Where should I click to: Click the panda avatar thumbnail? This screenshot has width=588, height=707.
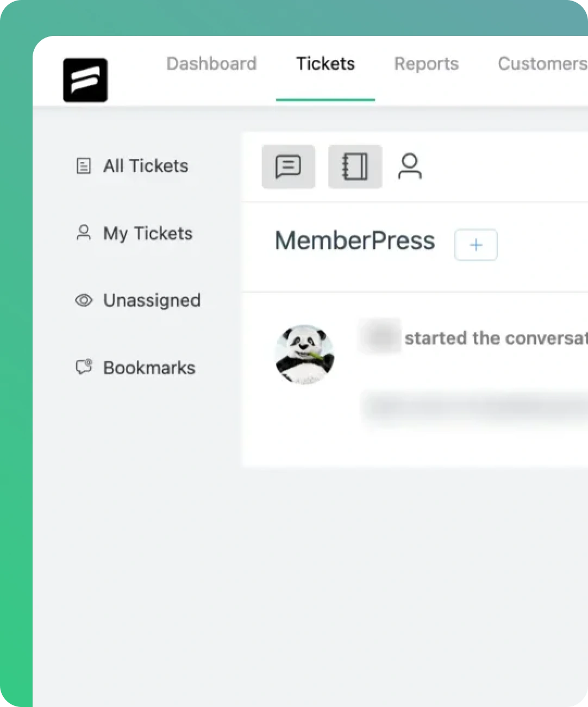(x=305, y=355)
